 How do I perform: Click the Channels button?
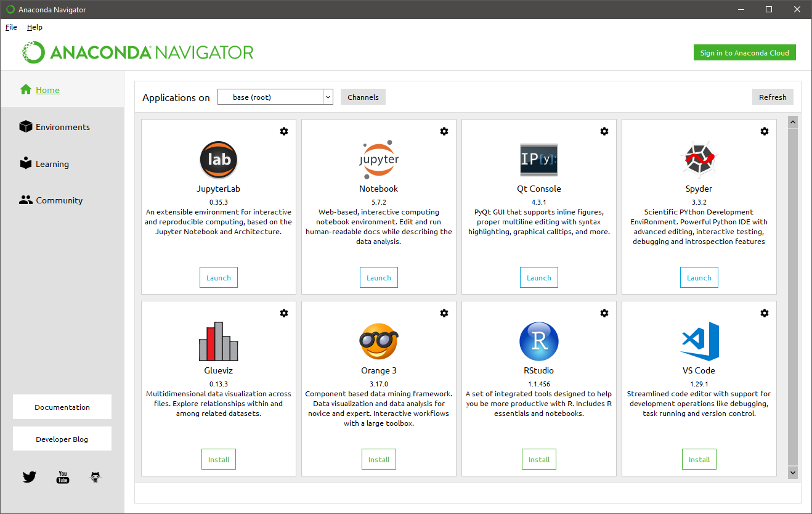(x=363, y=97)
